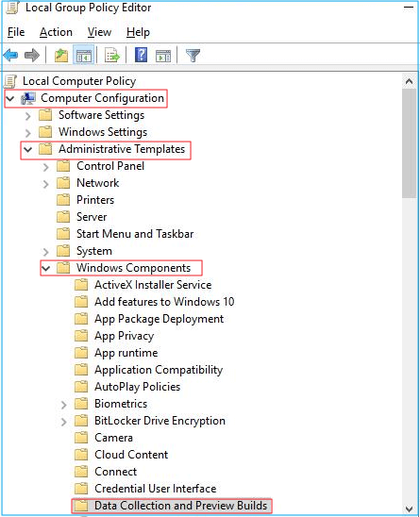
Task: Open the View menu
Action: (99, 32)
